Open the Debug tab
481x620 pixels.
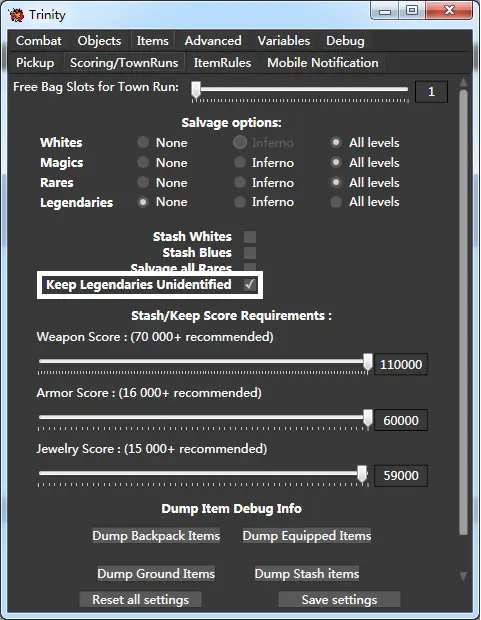coord(345,41)
